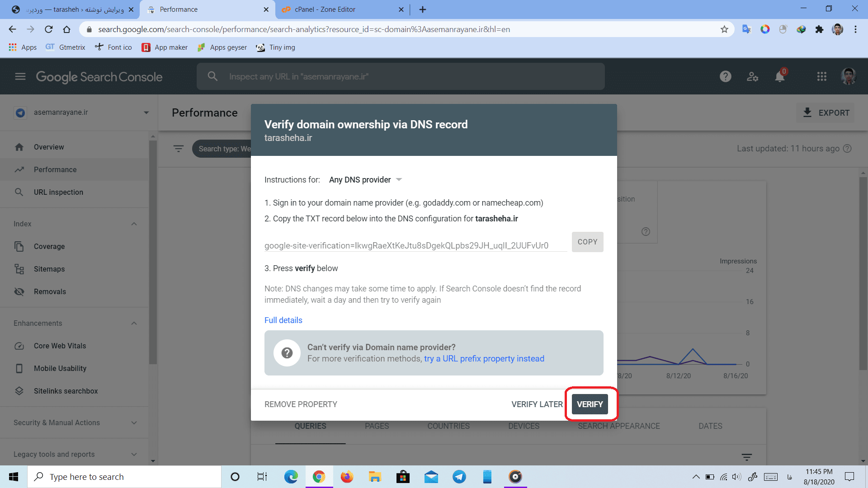The image size is (868, 488).
Task: Click the Inspect any URL field
Action: [x=401, y=76]
